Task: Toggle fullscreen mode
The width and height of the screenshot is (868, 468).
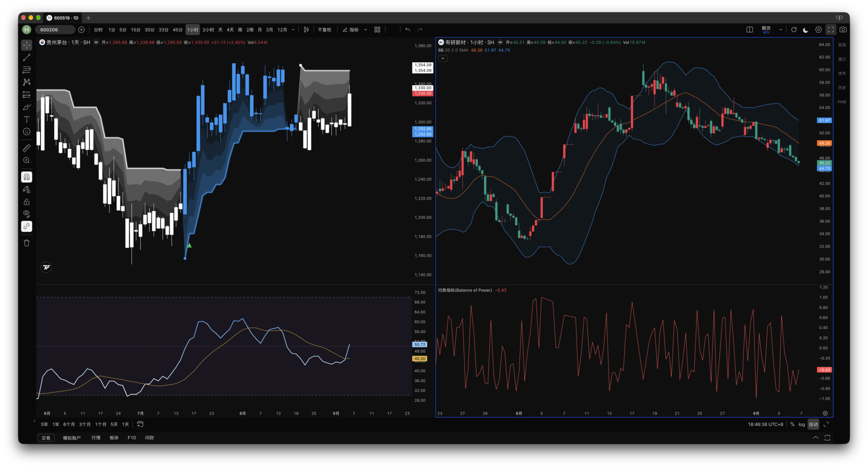Action: click(831, 30)
